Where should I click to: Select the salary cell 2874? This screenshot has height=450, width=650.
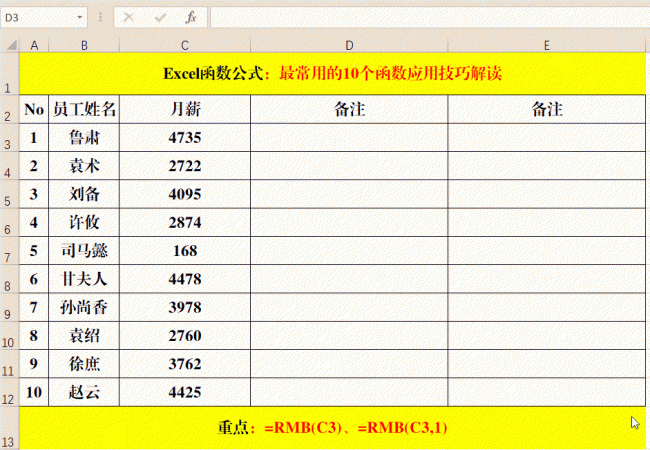185,223
